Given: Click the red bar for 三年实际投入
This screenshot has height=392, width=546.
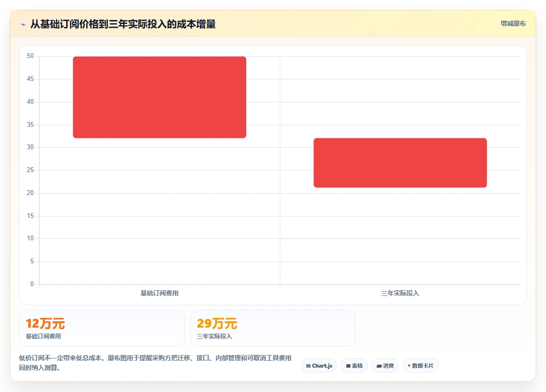Looking at the screenshot, I should [x=400, y=163].
